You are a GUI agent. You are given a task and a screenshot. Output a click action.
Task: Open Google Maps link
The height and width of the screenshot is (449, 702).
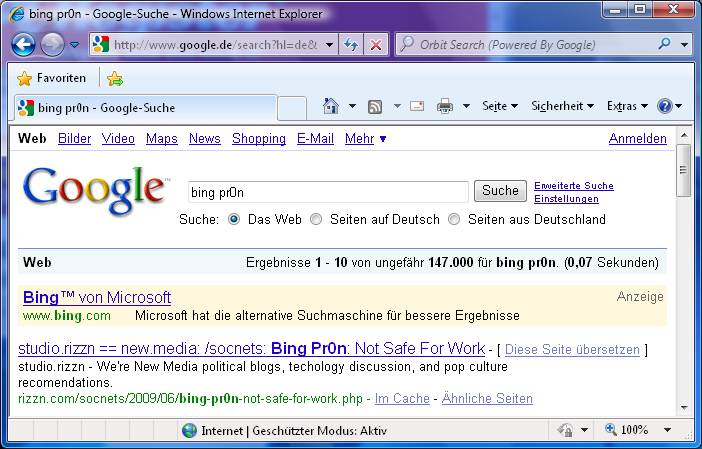[162, 138]
